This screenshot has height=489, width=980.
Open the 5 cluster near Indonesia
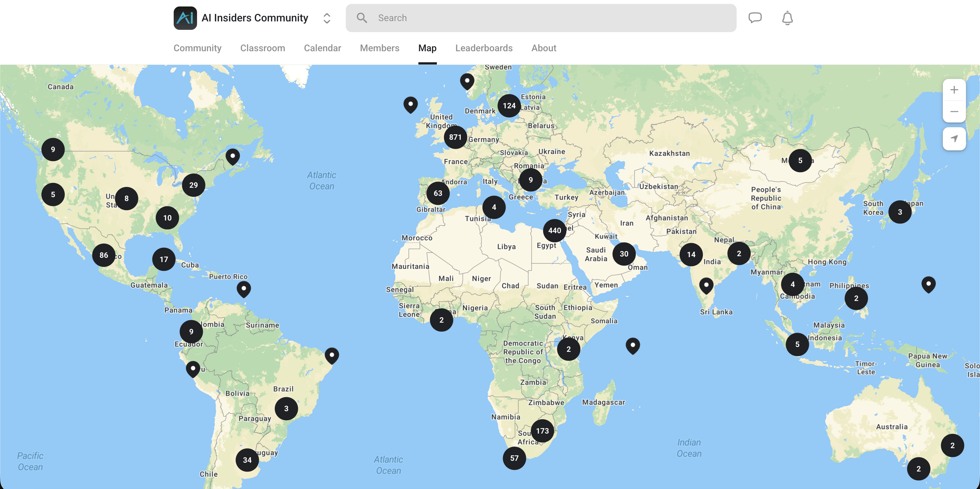(x=797, y=344)
